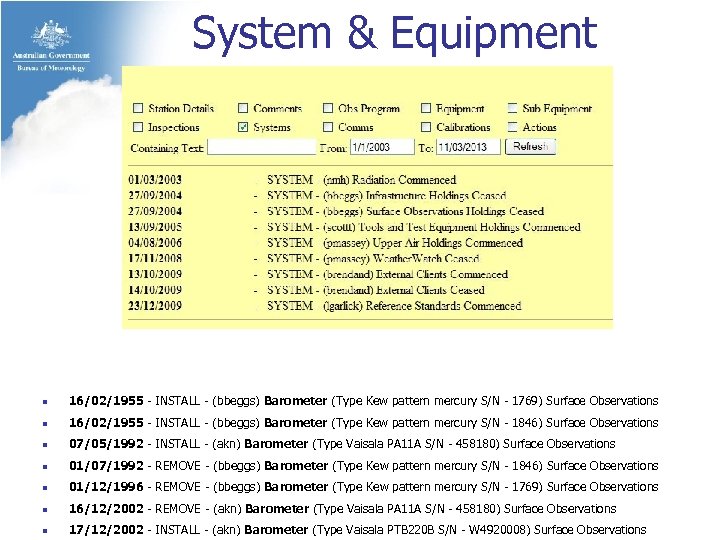Click the Refresh button
This screenshot has height=540, width=720.
[x=530, y=146]
